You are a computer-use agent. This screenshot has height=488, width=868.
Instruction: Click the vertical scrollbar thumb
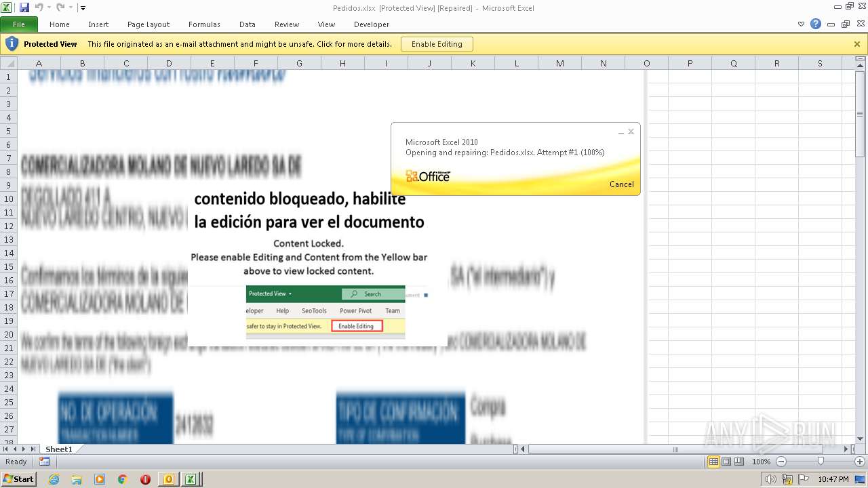[861, 114]
